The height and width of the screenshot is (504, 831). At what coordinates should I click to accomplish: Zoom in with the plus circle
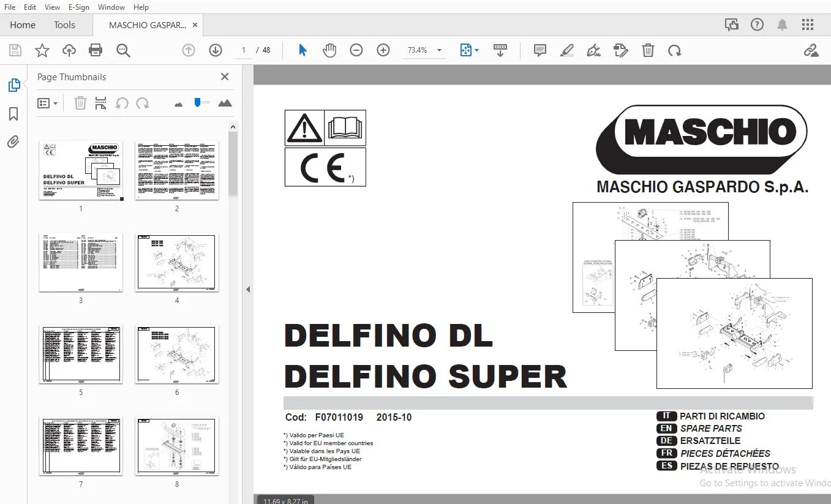383,50
